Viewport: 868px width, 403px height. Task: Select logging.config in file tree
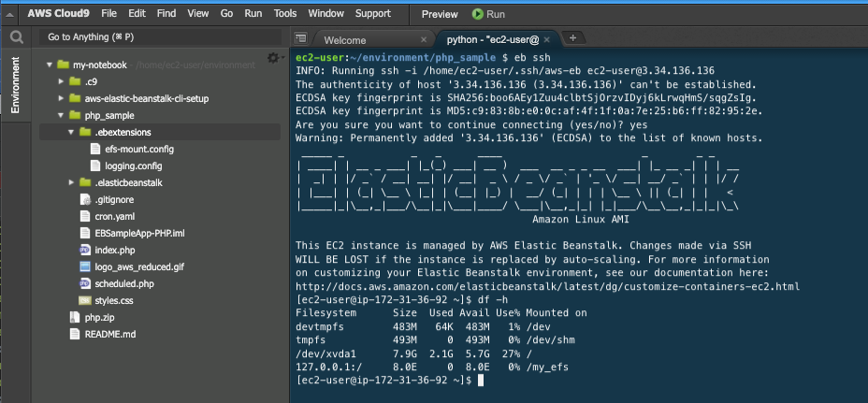134,166
